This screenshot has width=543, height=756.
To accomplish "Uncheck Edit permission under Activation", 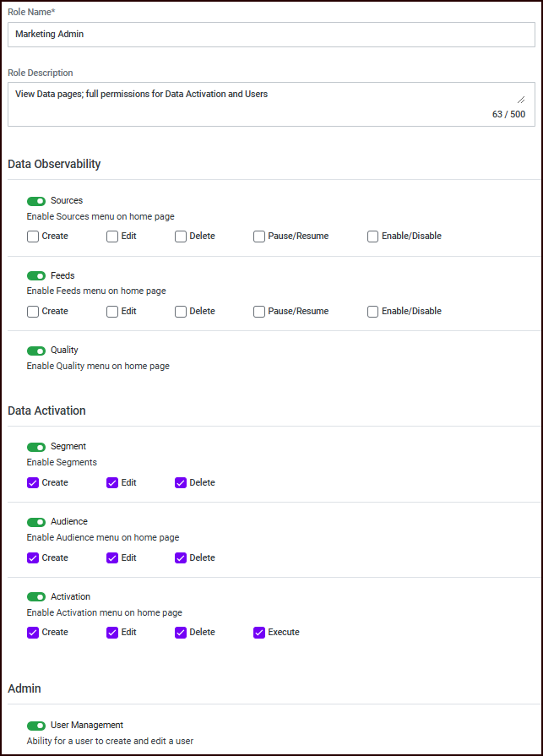I will 112,633.
